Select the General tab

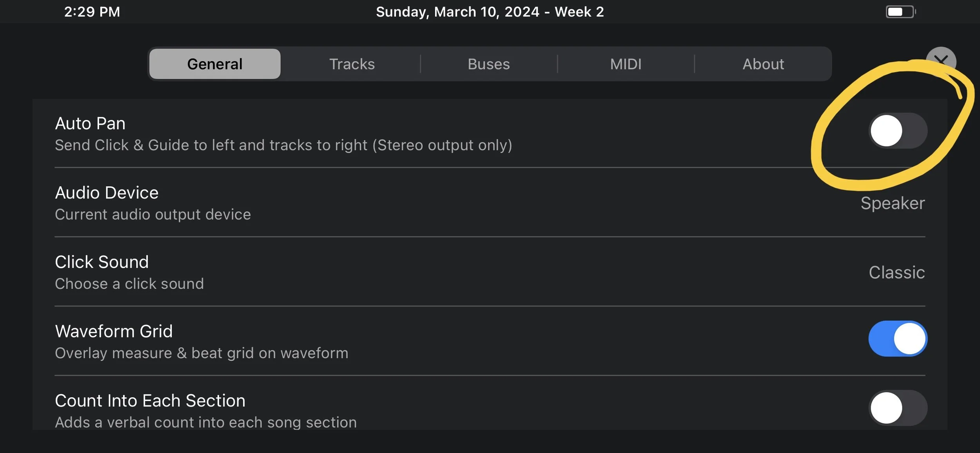[215, 64]
